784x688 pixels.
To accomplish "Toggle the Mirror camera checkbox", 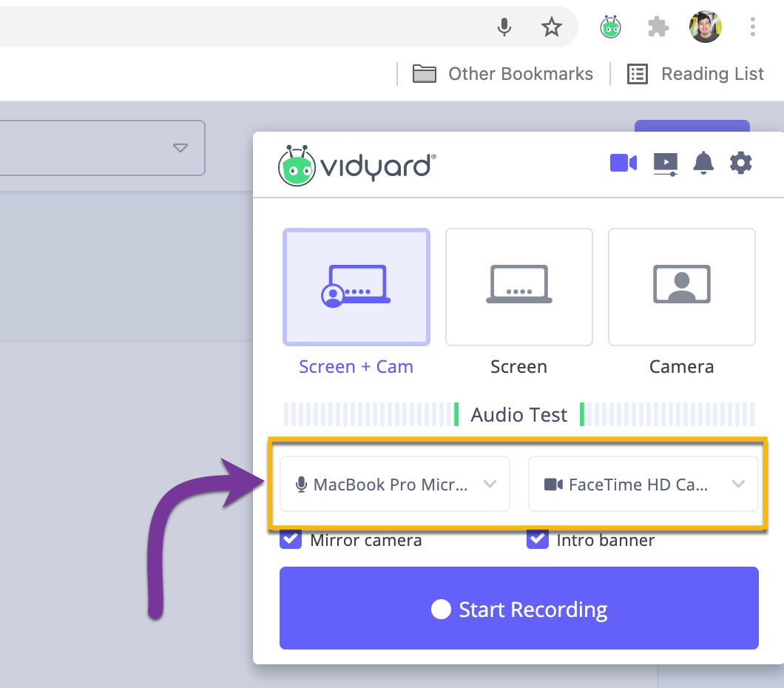I will (291, 539).
